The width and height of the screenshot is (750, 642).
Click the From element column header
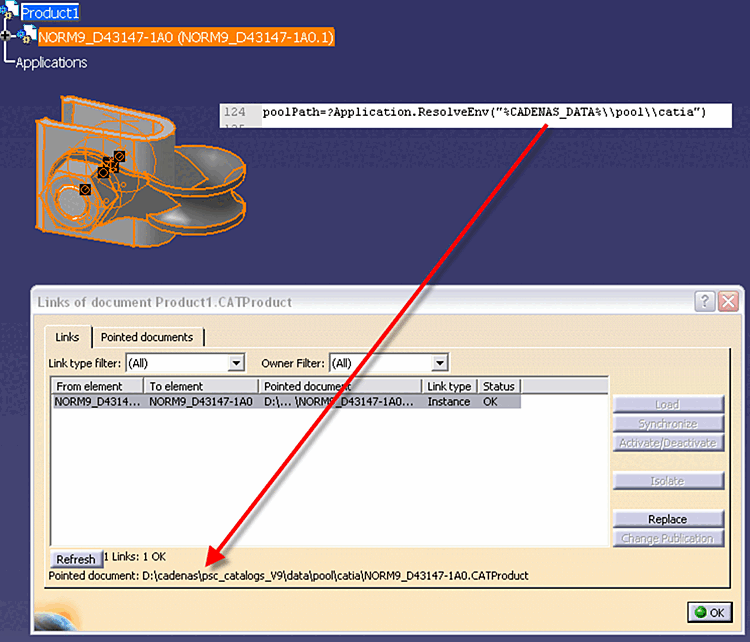pyautogui.click(x=98, y=386)
